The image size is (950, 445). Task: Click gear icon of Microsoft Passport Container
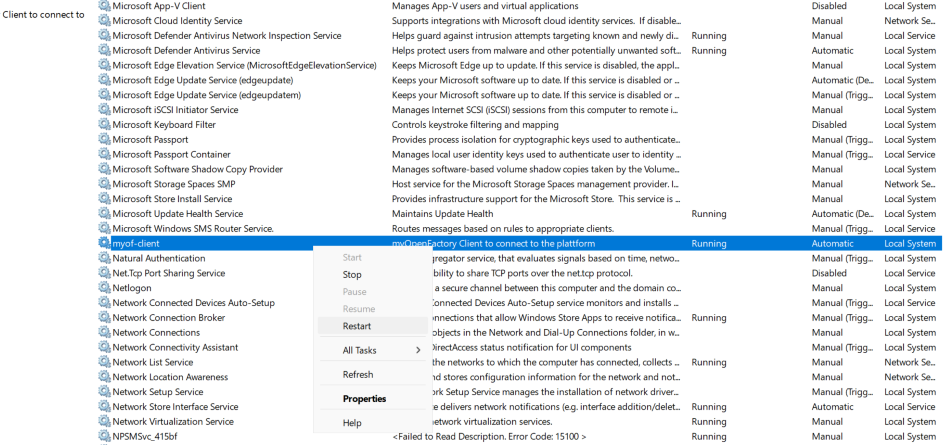click(105, 155)
